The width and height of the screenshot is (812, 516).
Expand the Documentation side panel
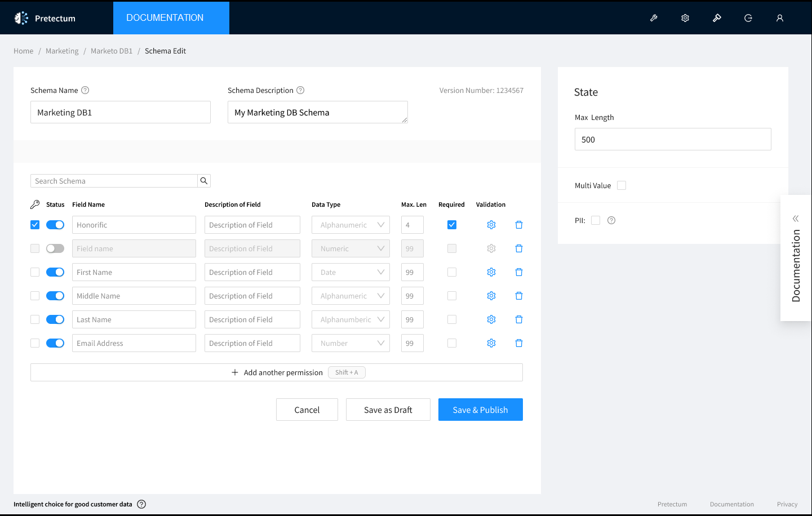click(x=796, y=219)
